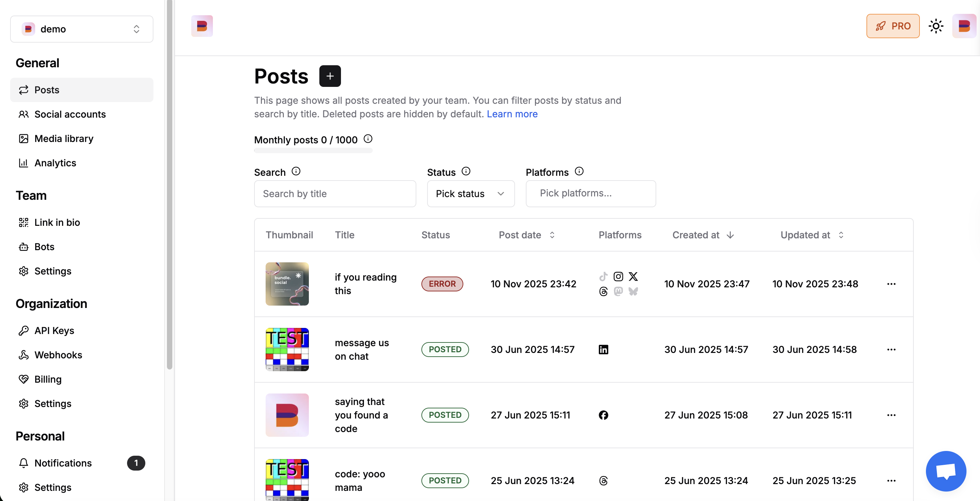Open the demo team switcher dropdown
The image size is (980, 501).
(x=81, y=29)
